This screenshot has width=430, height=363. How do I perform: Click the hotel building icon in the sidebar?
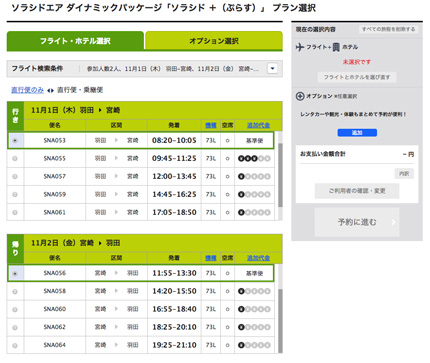point(336,47)
